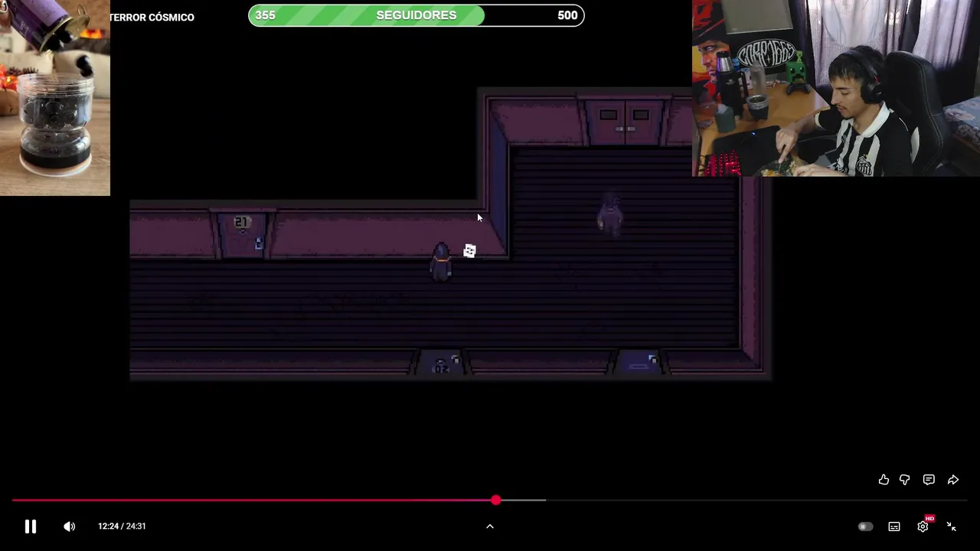Turn on subtitles/closed captions
The height and width of the screenshot is (551, 980).
(x=894, y=527)
